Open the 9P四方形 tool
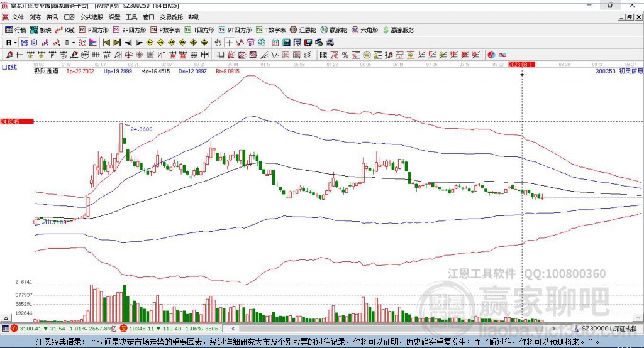 pyautogui.click(x=130, y=30)
